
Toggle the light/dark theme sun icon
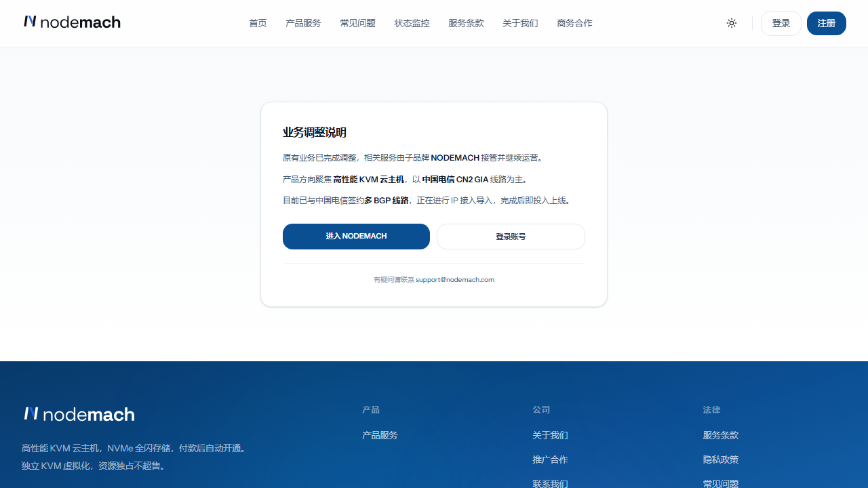click(732, 23)
